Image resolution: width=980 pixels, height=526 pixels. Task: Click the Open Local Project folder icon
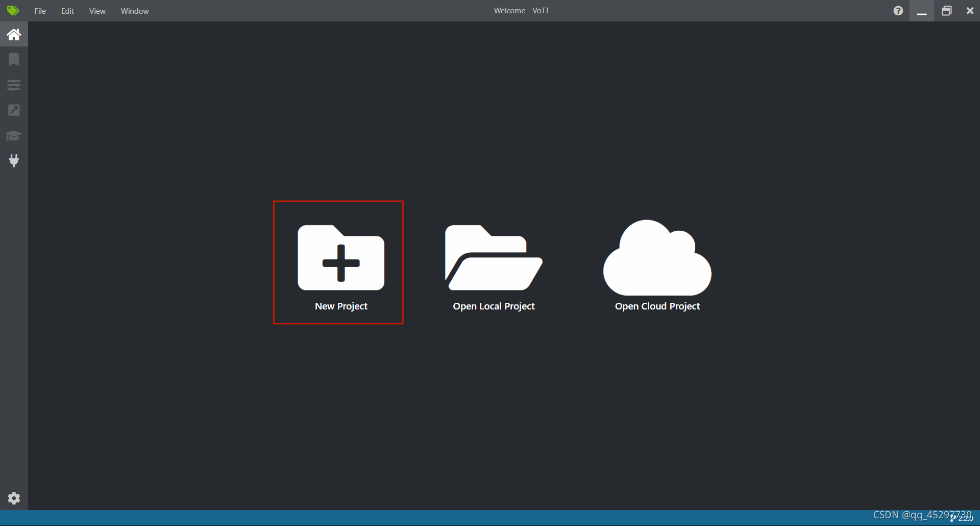[x=494, y=257]
